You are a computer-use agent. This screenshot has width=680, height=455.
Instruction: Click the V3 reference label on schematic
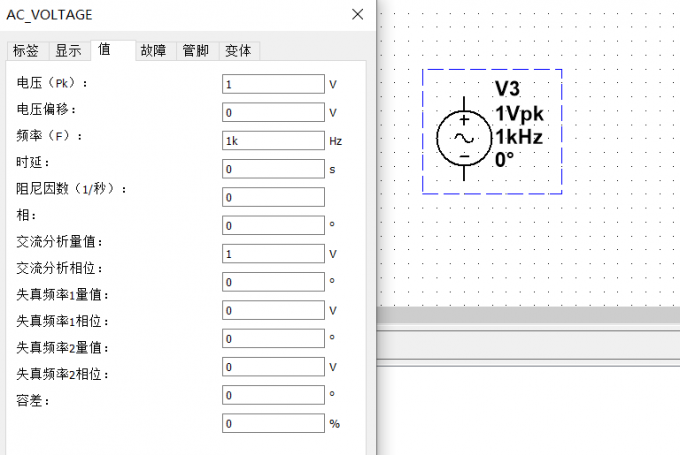(x=507, y=88)
